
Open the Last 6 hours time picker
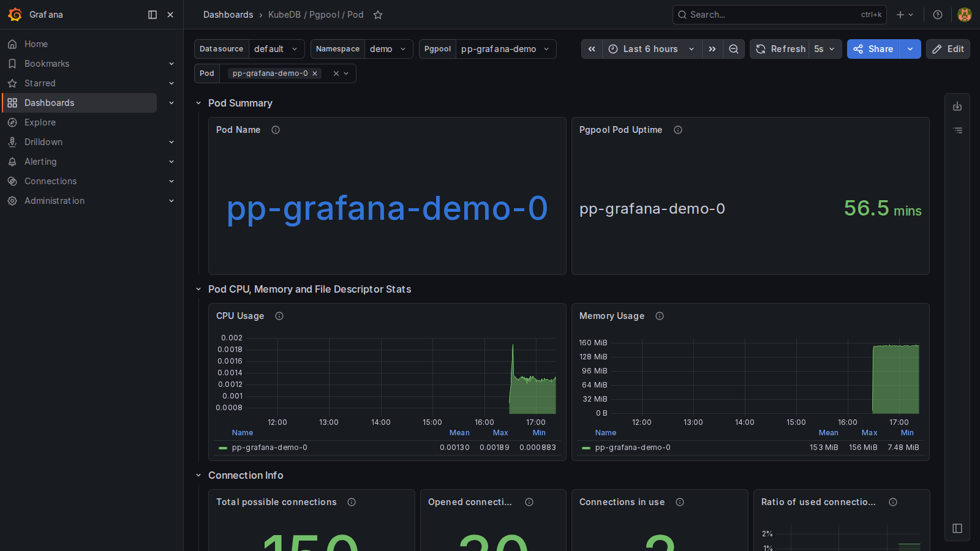[652, 49]
